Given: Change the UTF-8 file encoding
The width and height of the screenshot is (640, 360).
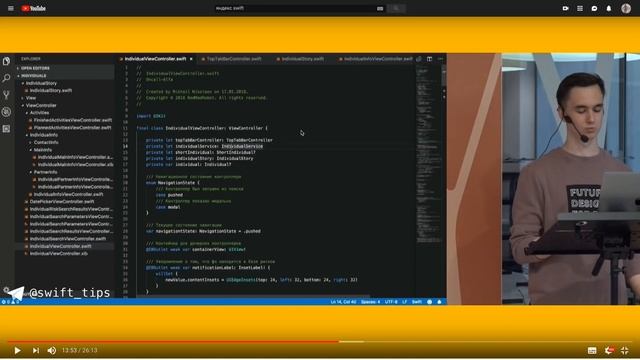Looking at the screenshot, I should coord(391,302).
